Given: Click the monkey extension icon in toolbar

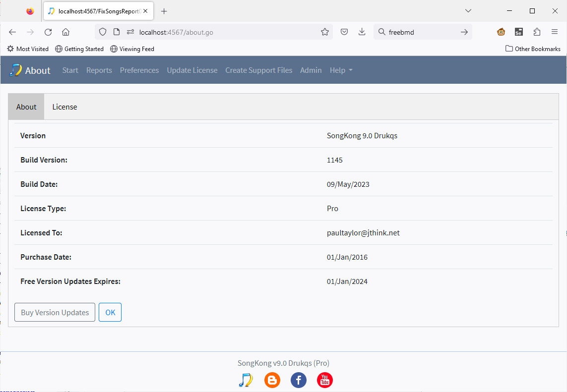Looking at the screenshot, I should point(501,32).
